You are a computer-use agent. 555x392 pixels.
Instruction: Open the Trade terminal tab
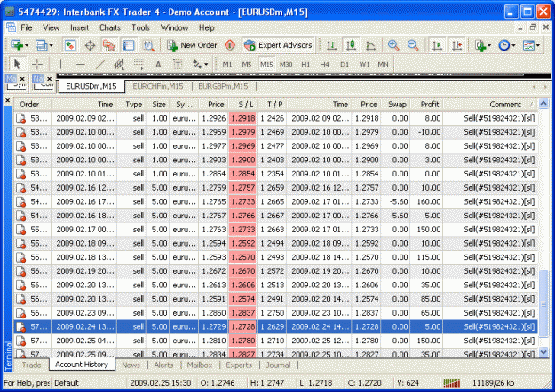pos(31,365)
